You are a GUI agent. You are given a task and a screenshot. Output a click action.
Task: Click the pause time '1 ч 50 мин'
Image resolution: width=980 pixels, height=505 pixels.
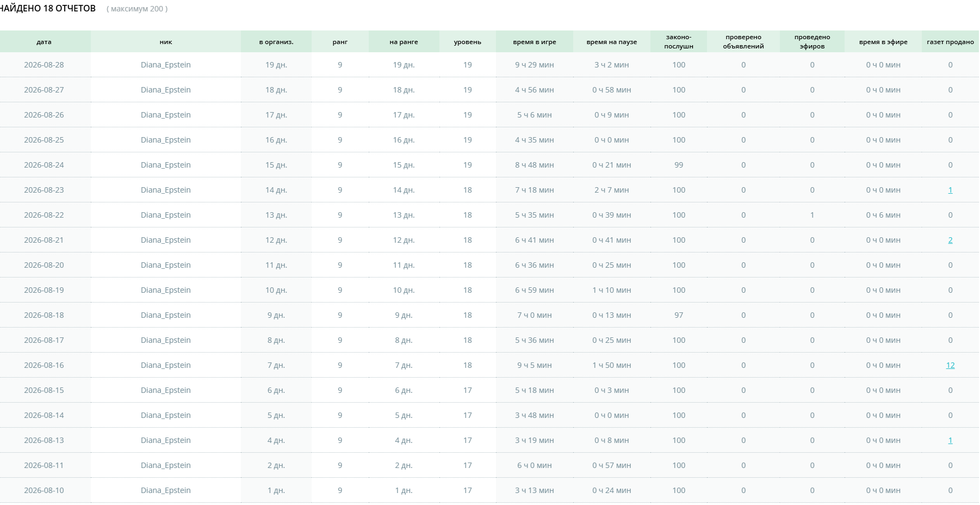coord(612,365)
